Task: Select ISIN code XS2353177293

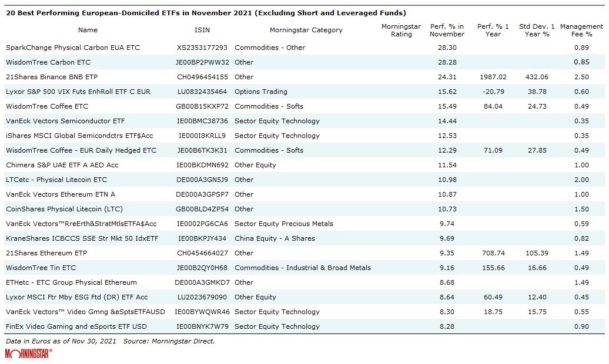Action: coord(202,48)
